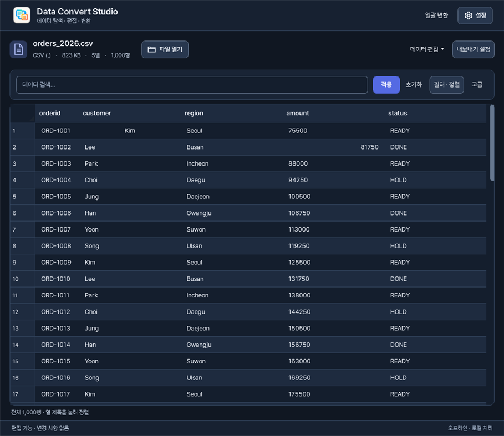The height and width of the screenshot is (436, 504).
Task: Click the table vertical scrollbar thumb
Action: 492,143
